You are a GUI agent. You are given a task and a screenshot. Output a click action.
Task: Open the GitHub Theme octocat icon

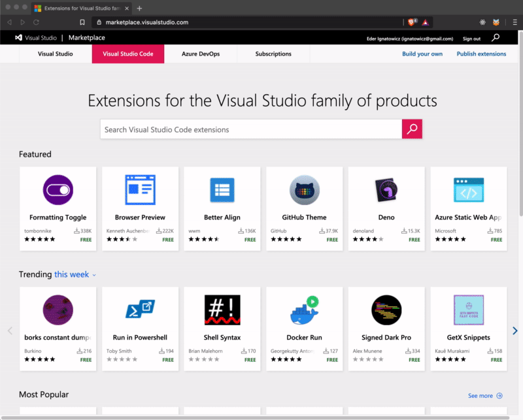[304, 189]
